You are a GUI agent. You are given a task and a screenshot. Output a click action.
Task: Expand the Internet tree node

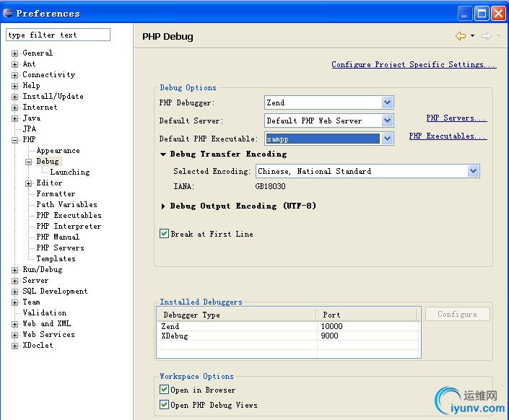pyautogui.click(x=14, y=108)
